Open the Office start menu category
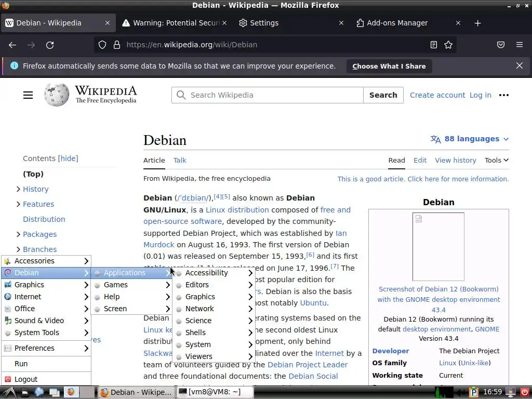This screenshot has width=532, height=399. (46, 309)
